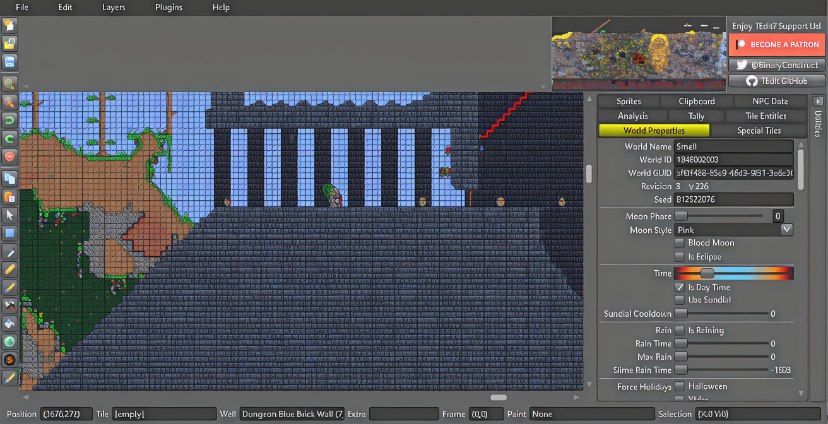This screenshot has height=424, width=828.
Task: Click the canvas horizontal scrollbar thumb
Action: coord(498,397)
